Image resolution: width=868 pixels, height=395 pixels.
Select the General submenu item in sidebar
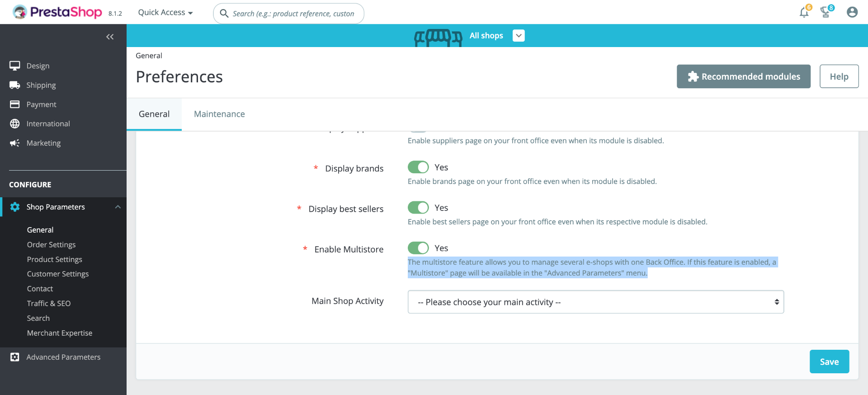40,230
